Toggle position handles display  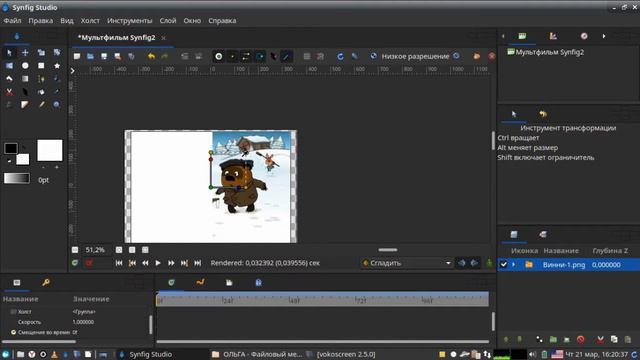coord(219,56)
